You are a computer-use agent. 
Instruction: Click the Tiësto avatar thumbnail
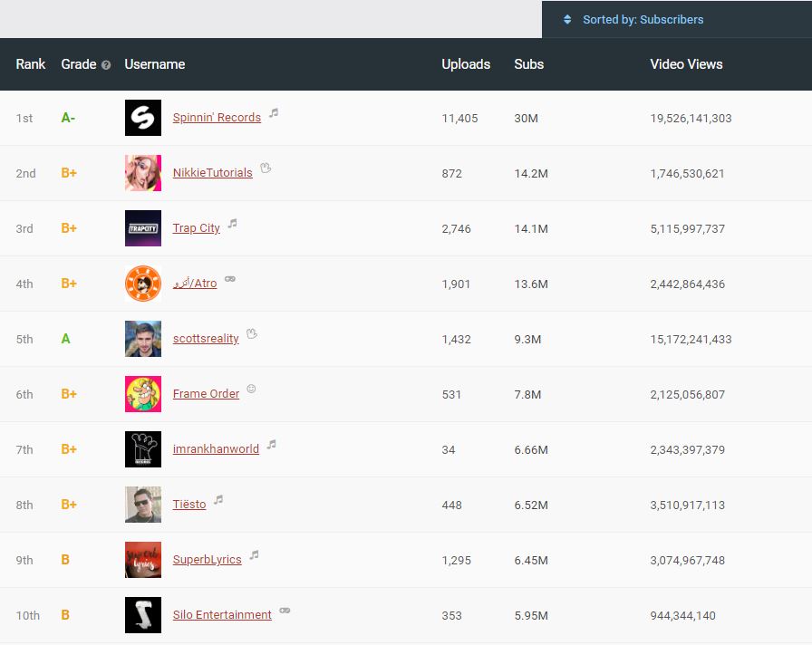pos(143,505)
